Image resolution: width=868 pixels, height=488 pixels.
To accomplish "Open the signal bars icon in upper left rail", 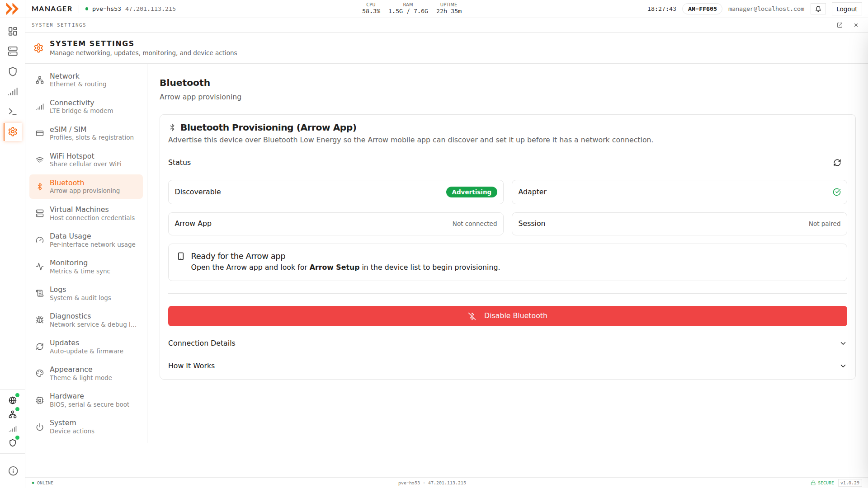I will pos(13,92).
